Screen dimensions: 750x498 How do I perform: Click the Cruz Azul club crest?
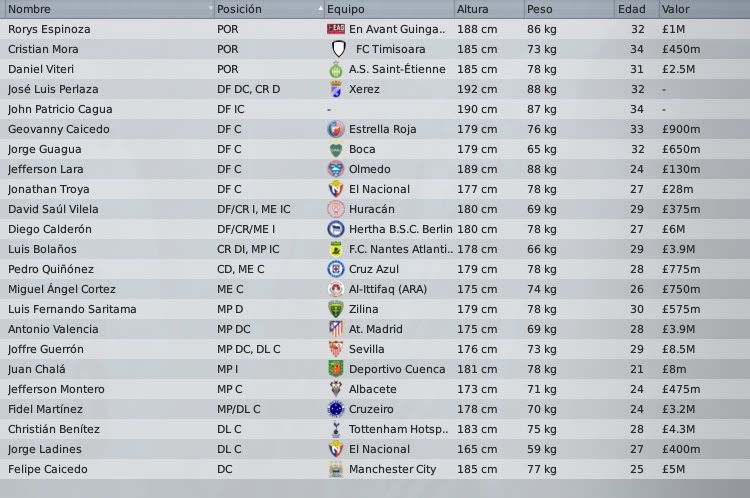click(x=336, y=269)
